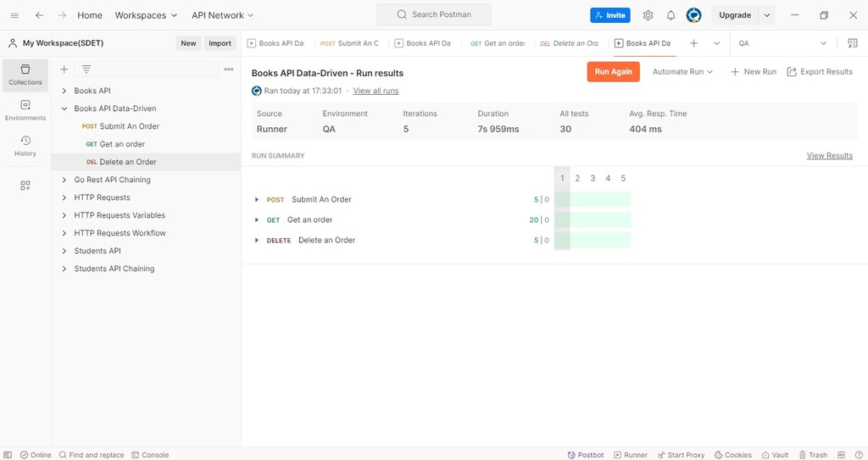Image resolution: width=868 pixels, height=460 pixels.
Task: Go forward with the right arrow
Action: 62,15
